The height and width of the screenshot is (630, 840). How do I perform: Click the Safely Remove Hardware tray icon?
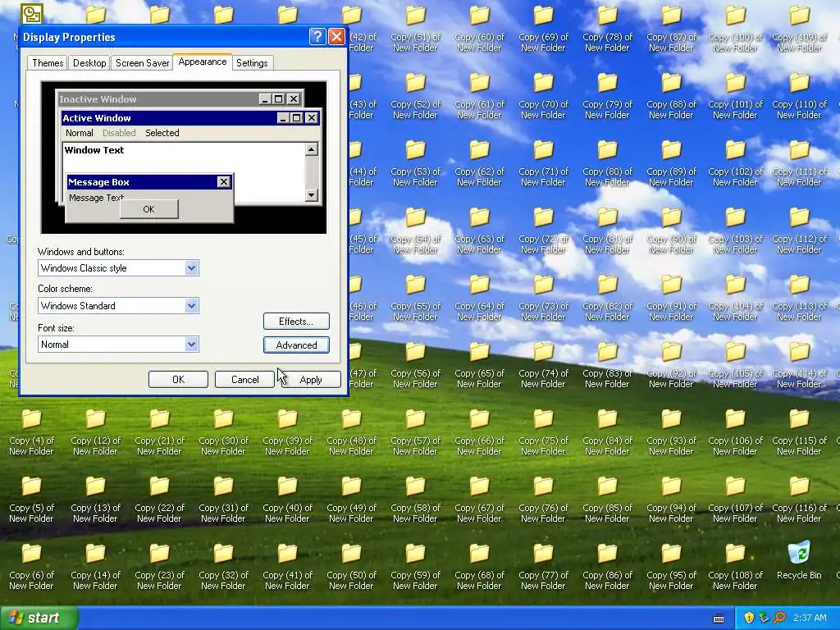[x=764, y=619]
